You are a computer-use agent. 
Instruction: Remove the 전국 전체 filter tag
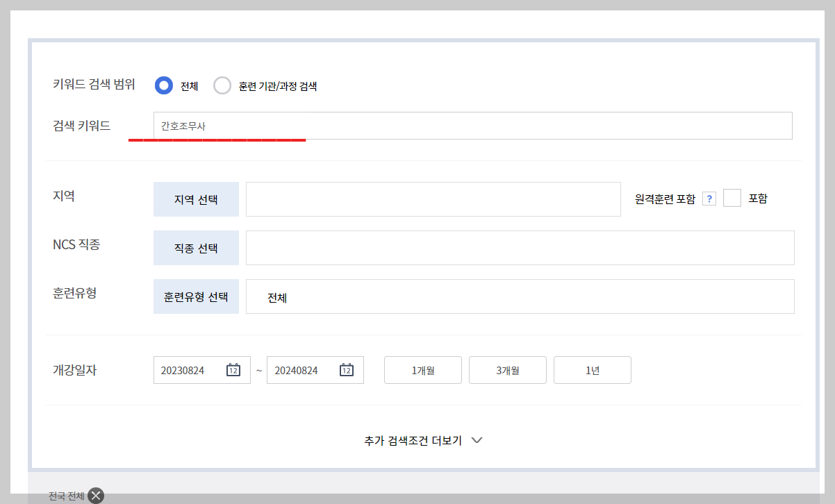click(95, 494)
